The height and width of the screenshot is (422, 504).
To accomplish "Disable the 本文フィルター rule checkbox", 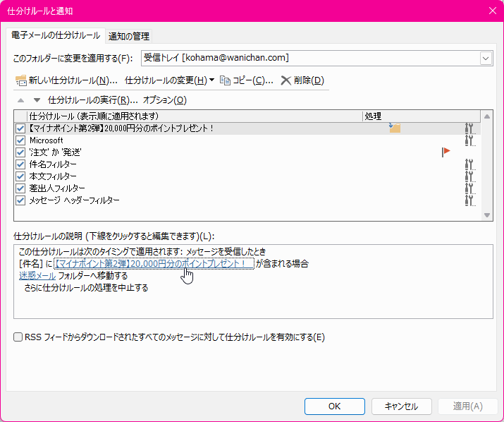I will pos(20,176).
